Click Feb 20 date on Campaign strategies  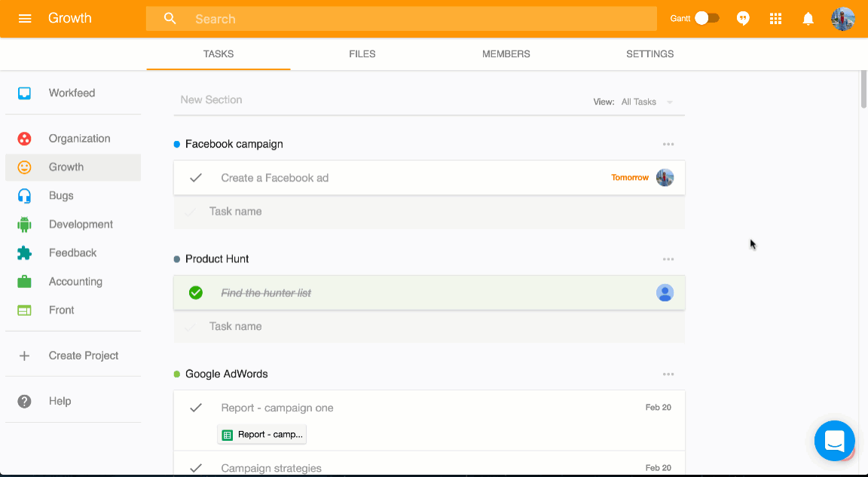coord(659,468)
